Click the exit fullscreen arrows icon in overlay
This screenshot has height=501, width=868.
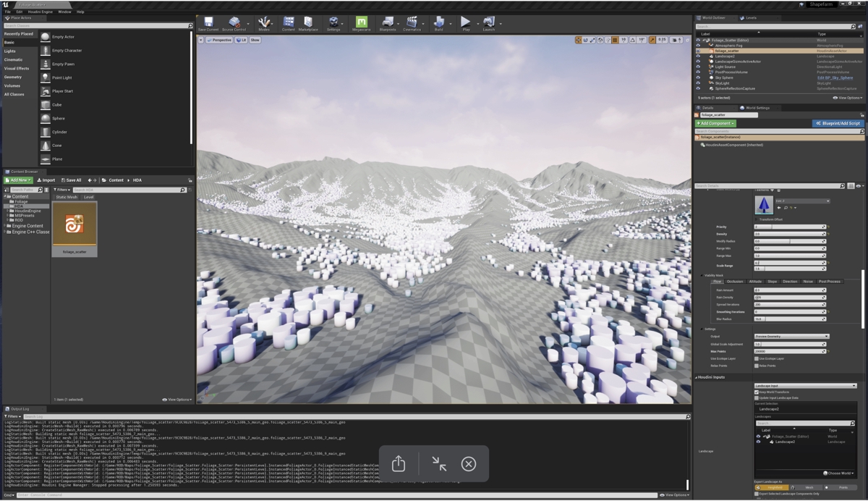point(439,463)
